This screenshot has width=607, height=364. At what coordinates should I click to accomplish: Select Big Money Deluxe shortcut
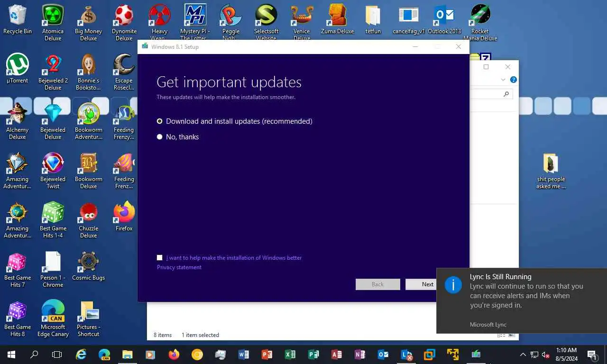click(x=89, y=23)
